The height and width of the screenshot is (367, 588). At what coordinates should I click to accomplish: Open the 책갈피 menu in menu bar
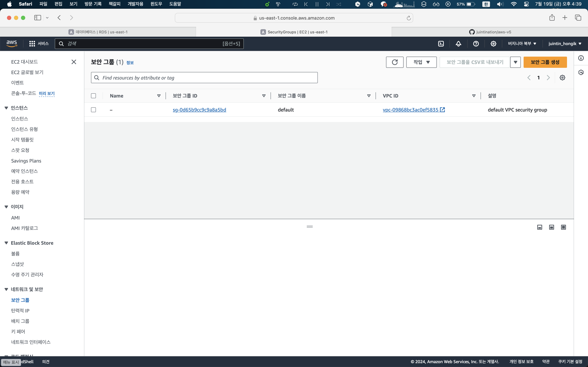point(114,4)
